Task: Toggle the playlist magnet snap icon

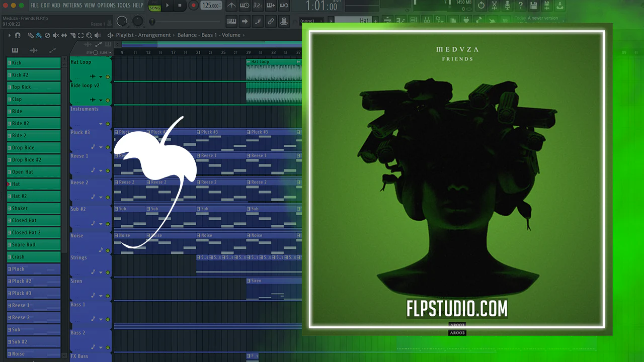Action: (x=18, y=35)
